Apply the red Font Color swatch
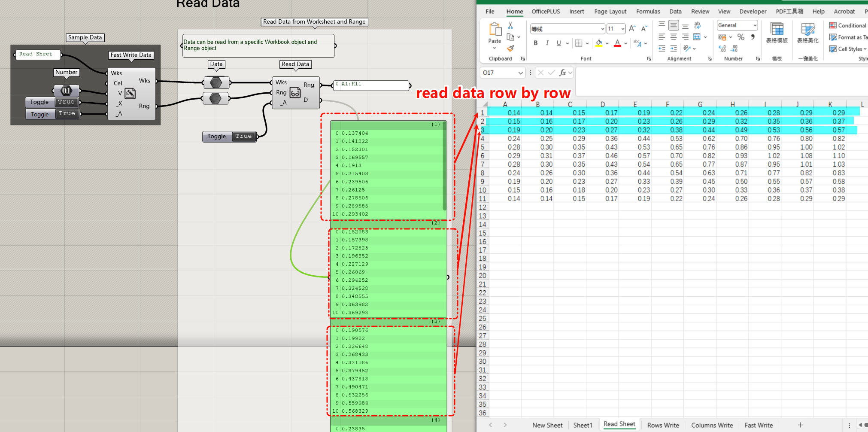This screenshot has width=868, height=432. coord(617,43)
